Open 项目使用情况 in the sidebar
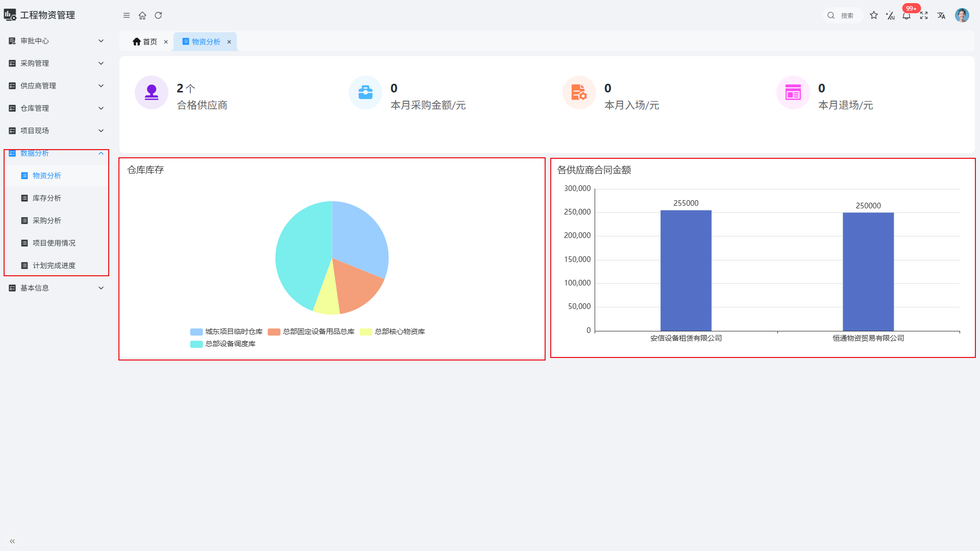The height and width of the screenshot is (551, 980). (54, 243)
